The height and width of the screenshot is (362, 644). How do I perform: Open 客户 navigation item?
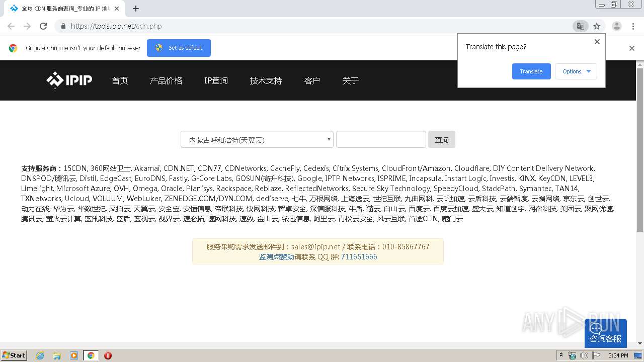(312, 80)
